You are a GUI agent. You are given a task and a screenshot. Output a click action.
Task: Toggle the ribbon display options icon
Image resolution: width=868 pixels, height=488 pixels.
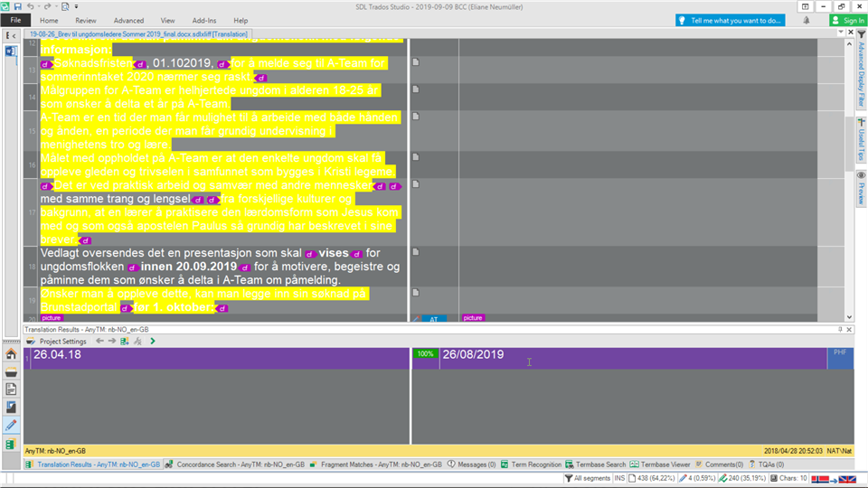805,6
